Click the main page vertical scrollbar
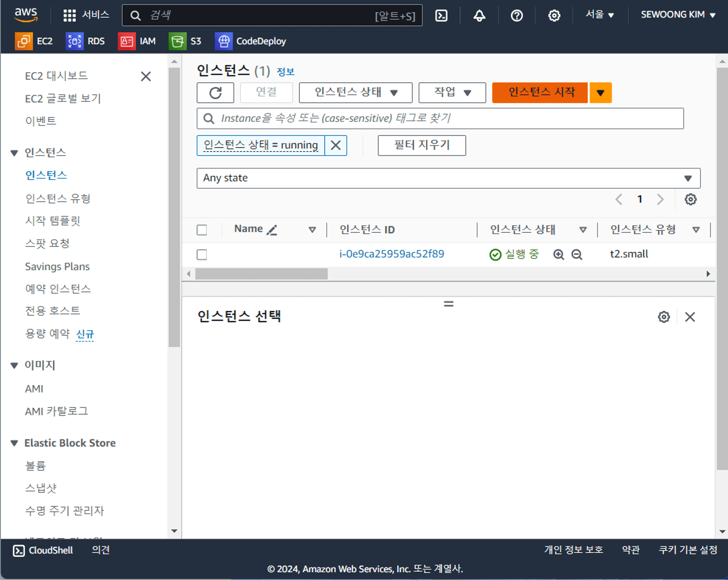Screen dimensions: 728x580 pyautogui.click(x=722, y=269)
